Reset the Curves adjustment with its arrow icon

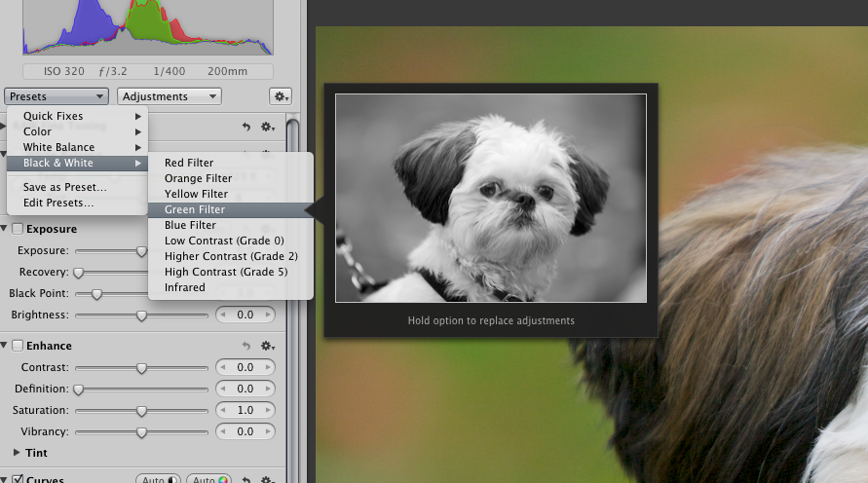[x=246, y=480]
